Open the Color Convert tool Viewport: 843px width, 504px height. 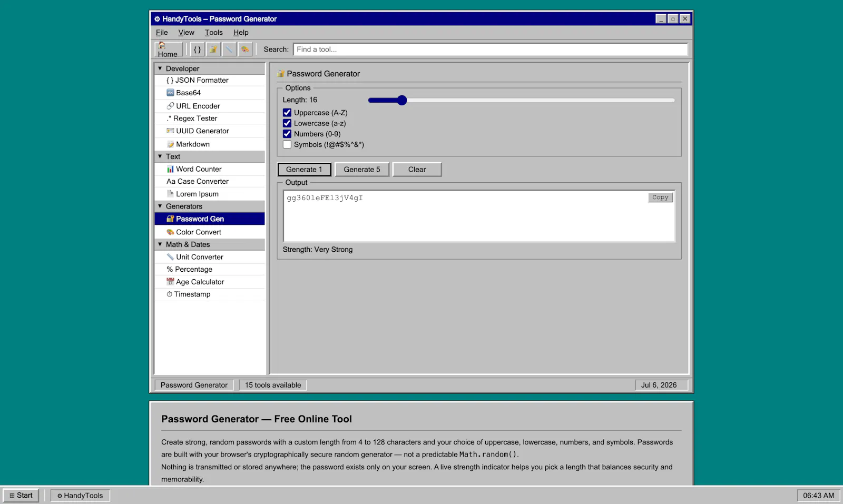point(210,232)
